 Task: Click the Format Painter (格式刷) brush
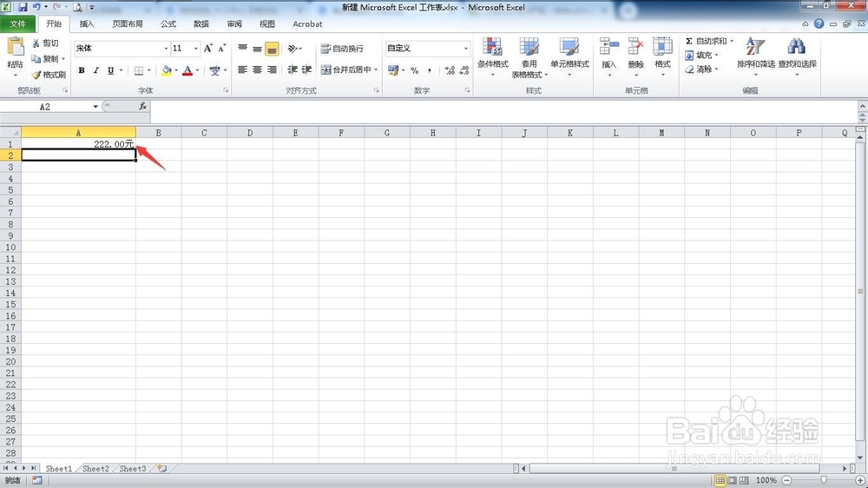pyautogui.click(x=49, y=74)
